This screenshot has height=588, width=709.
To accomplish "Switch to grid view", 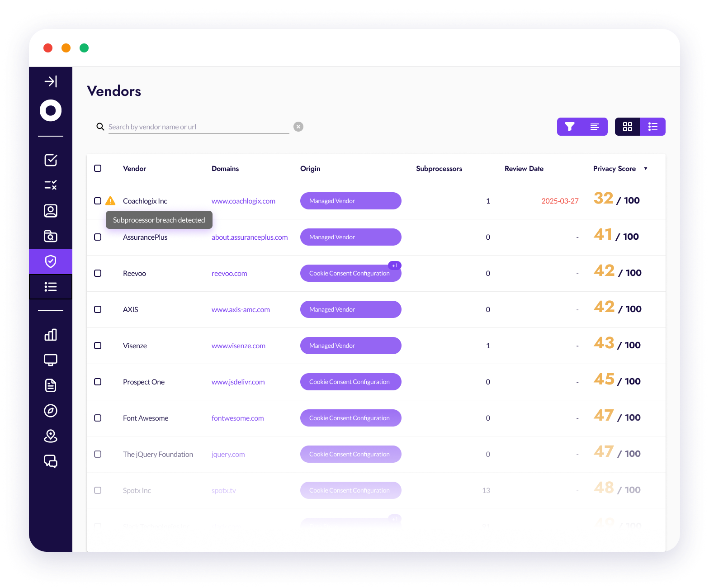I will coord(628,127).
